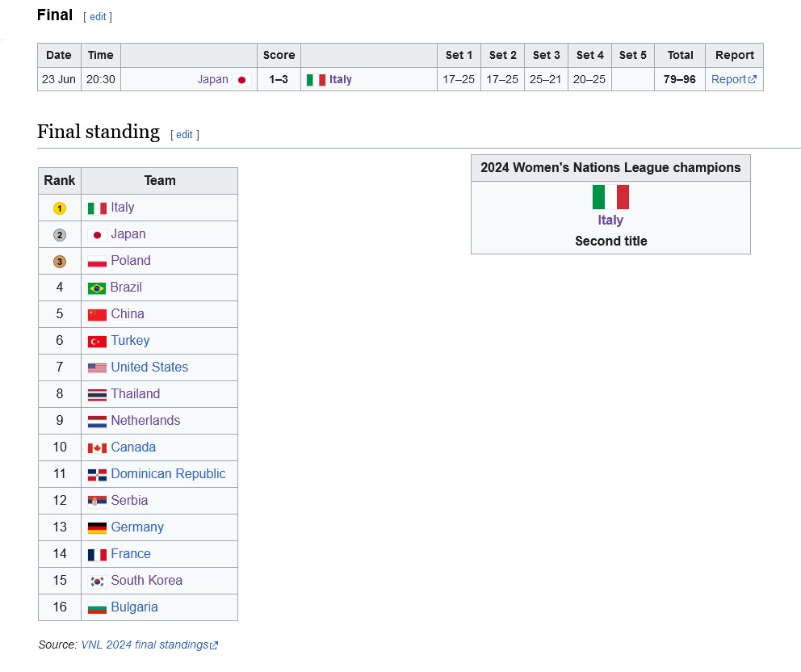Click the 20:30 time cell

pos(101,79)
